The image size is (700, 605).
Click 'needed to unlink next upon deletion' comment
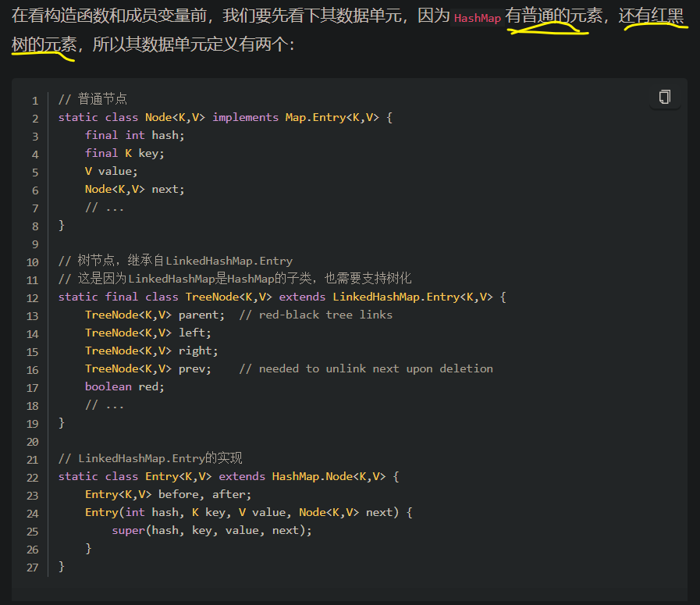(366, 368)
